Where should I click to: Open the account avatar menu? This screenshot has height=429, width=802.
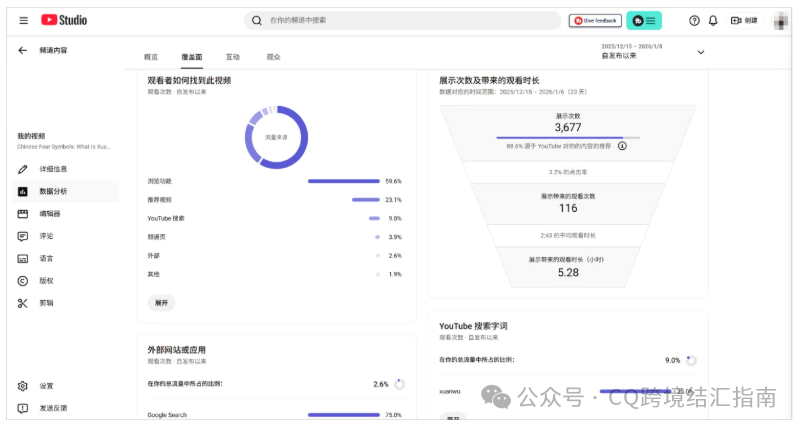[781, 21]
